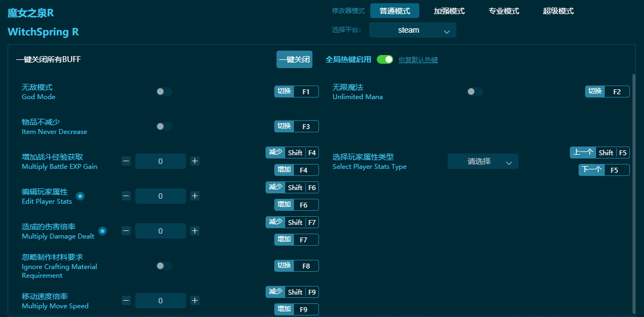This screenshot has width=644, height=317.
Task: Click the vertical scrollbar on the right
Action: click(633, 191)
